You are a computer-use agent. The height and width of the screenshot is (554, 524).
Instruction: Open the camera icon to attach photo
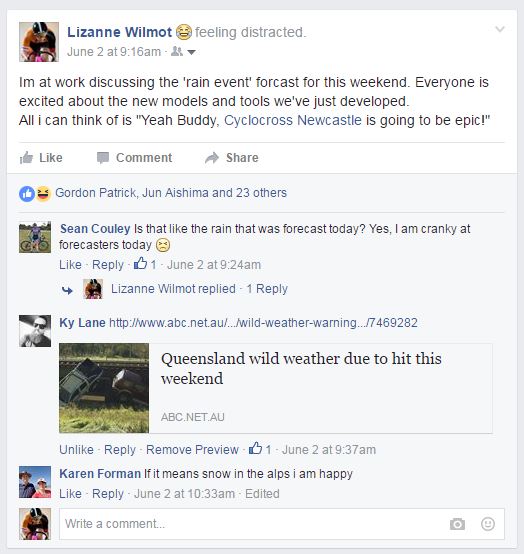[457, 524]
